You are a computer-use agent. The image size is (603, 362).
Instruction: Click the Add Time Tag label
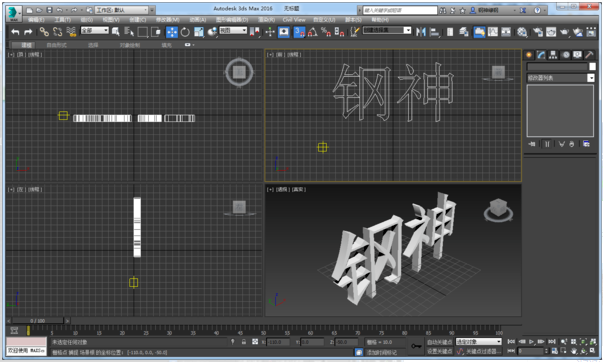pos(381,352)
